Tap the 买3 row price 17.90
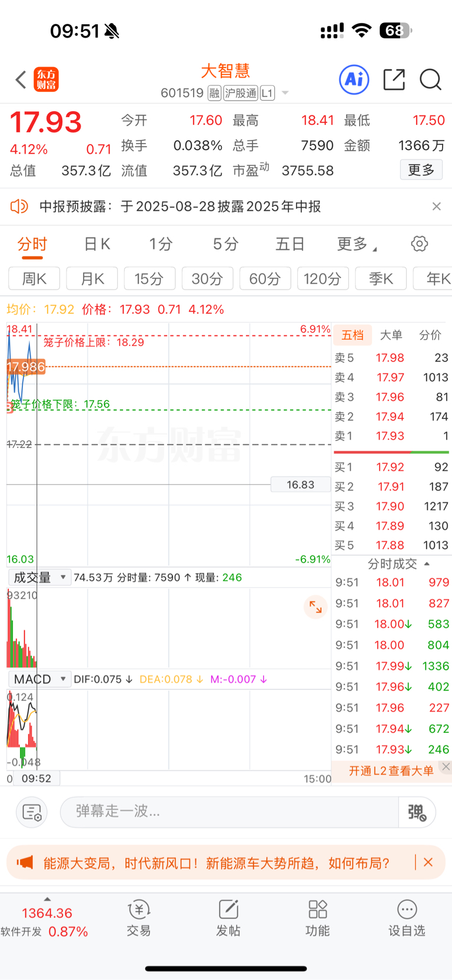This screenshot has width=452, height=980. (x=390, y=506)
